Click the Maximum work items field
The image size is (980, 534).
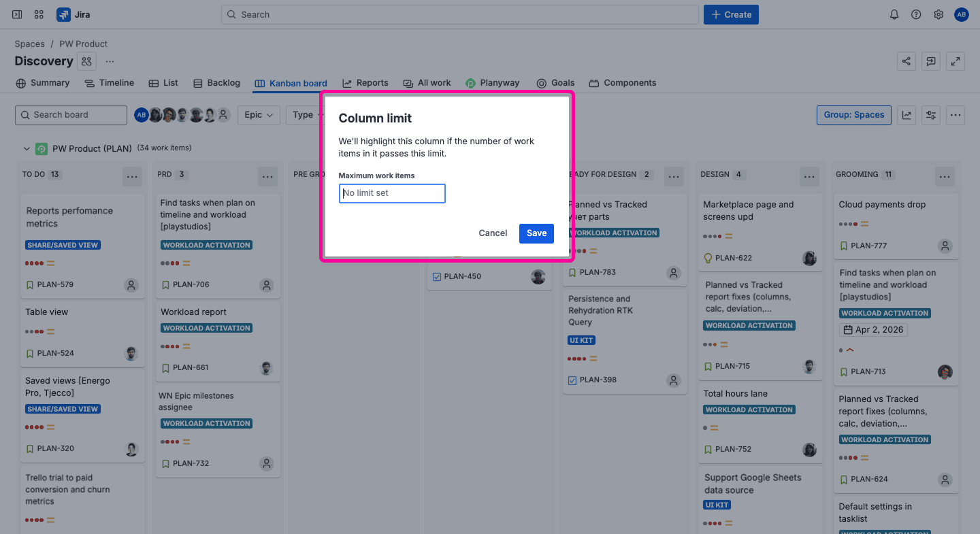(392, 193)
